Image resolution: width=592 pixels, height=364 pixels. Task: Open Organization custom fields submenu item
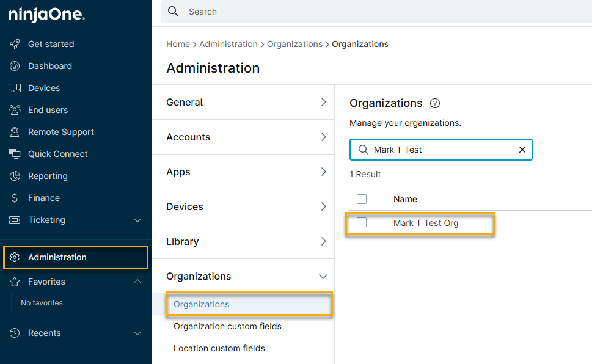coord(227,326)
